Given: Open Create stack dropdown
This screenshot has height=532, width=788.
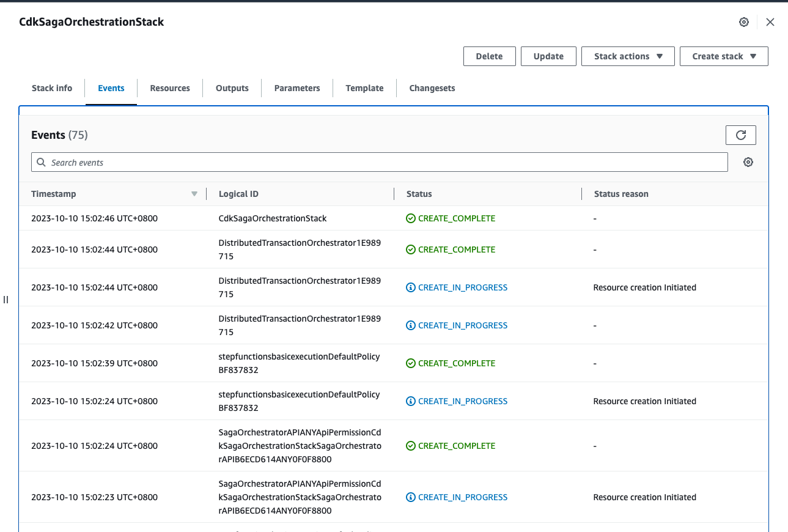Looking at the screenshot, I should pos(724,56).
